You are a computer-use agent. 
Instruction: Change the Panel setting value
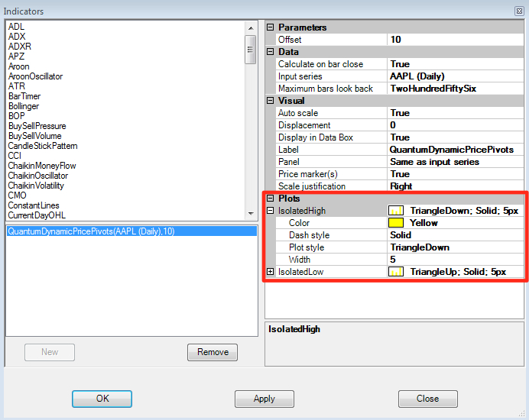[456, 162]
